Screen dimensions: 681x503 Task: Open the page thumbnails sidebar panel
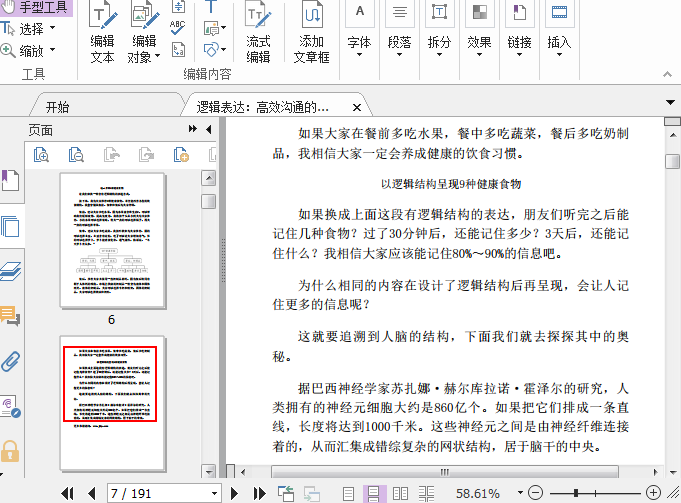[x=10, y=226]
